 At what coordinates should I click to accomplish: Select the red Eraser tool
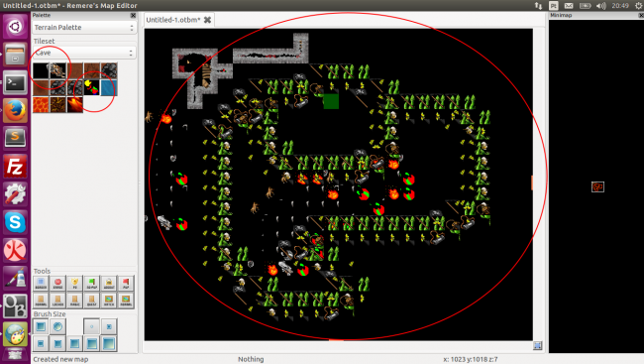pyautogui.click(x=57, y=283)
